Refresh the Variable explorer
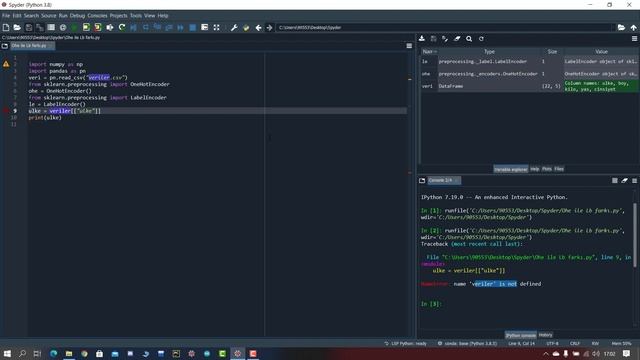This screenshot has width=640, height=360. pos(481,38)
